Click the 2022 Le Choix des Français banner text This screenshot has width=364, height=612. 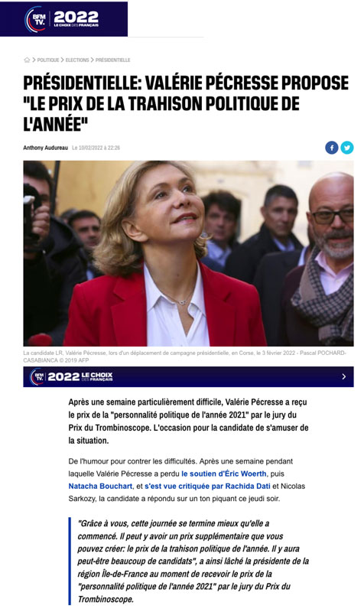coord(80,376)
